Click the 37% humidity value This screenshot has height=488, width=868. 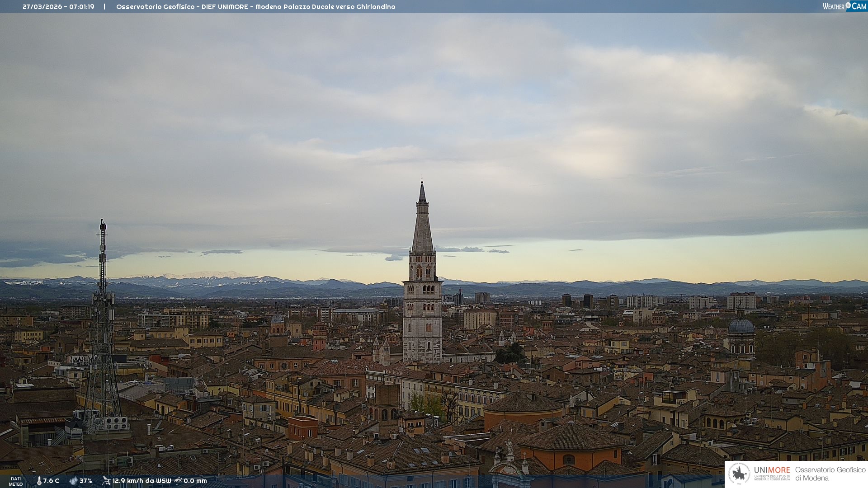tap(86, 481)
